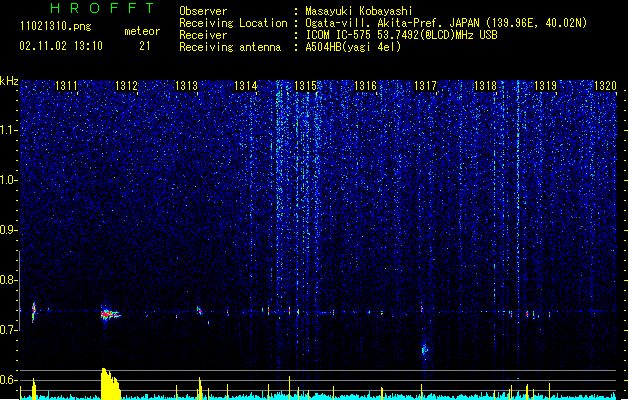629x400 pixels.
Task: Click the 1314 time marker
Action: (x=246, y=86)
